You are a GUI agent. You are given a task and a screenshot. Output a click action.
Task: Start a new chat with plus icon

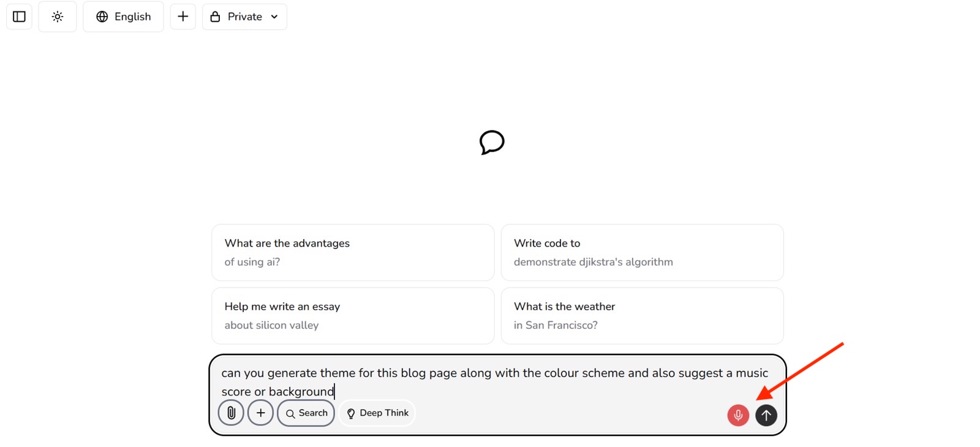[183, 17]
